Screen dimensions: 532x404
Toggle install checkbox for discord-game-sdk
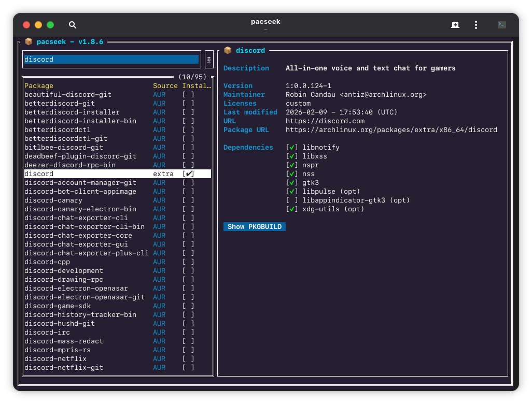click(x=188, y=306)
